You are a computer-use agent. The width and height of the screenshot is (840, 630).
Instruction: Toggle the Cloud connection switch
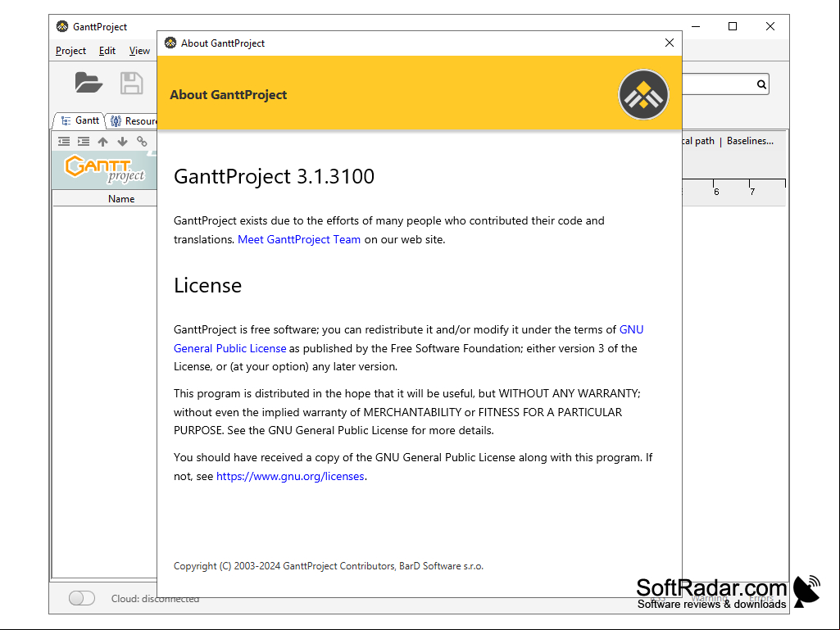click(82, 598)
